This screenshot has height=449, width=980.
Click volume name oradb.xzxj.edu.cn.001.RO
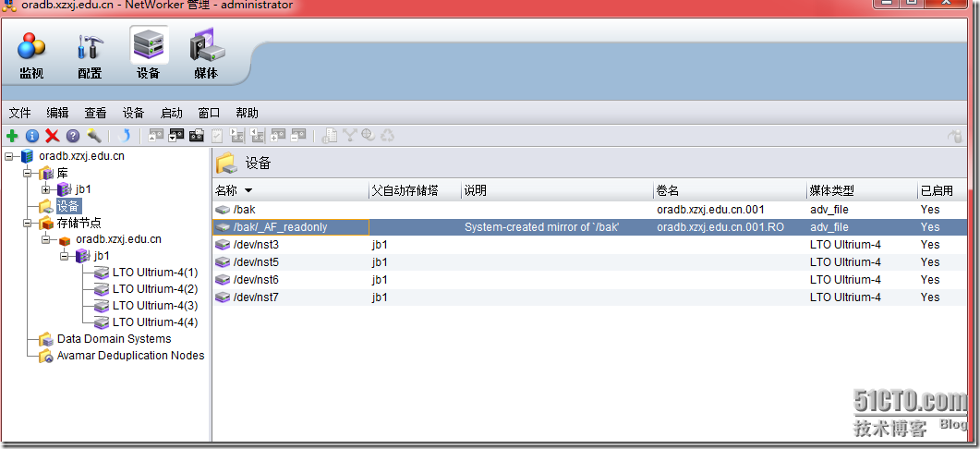pyautogui.click(x=720, y=227)
